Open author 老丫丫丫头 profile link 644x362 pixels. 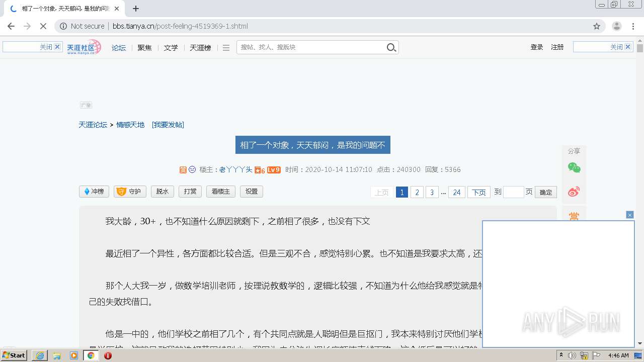[x=236, y=170]
